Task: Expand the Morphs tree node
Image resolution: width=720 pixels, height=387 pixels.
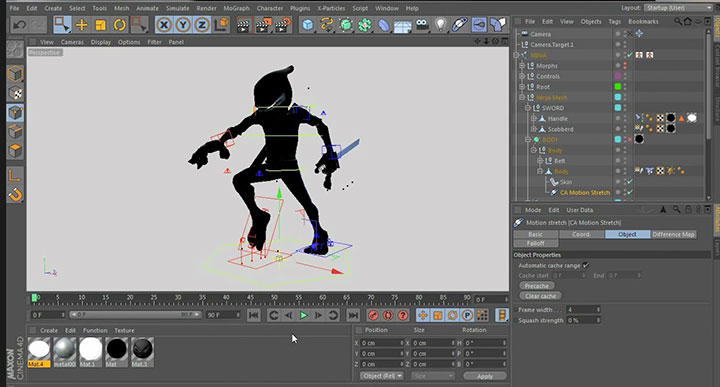Action: [522, 66]
